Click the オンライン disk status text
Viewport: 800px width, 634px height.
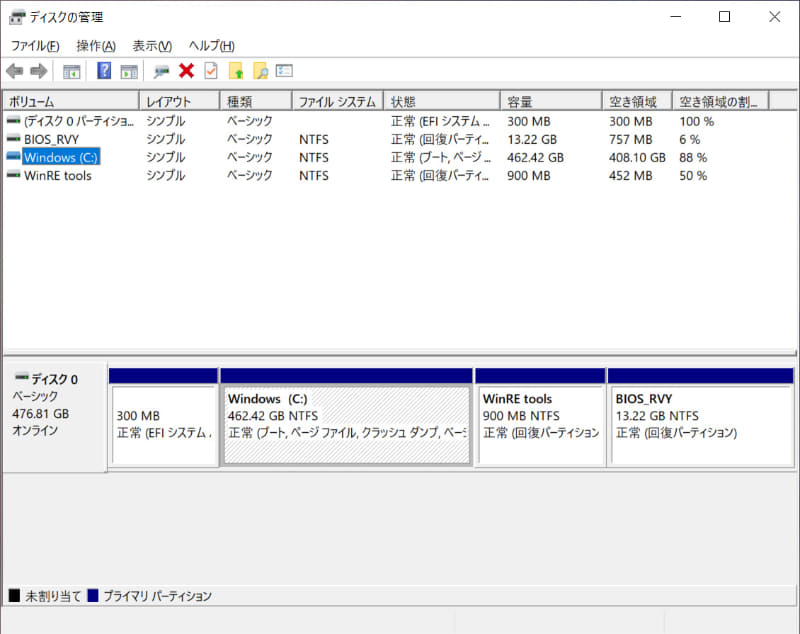click(x=35, y=430)
